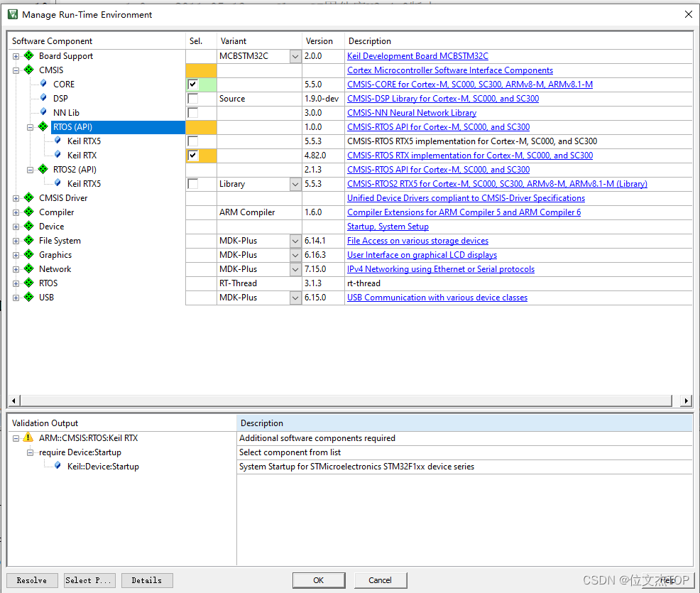Click the Cancel button
Image resolution: width=700 pixels, height=593 pixels.
(381, 580)
